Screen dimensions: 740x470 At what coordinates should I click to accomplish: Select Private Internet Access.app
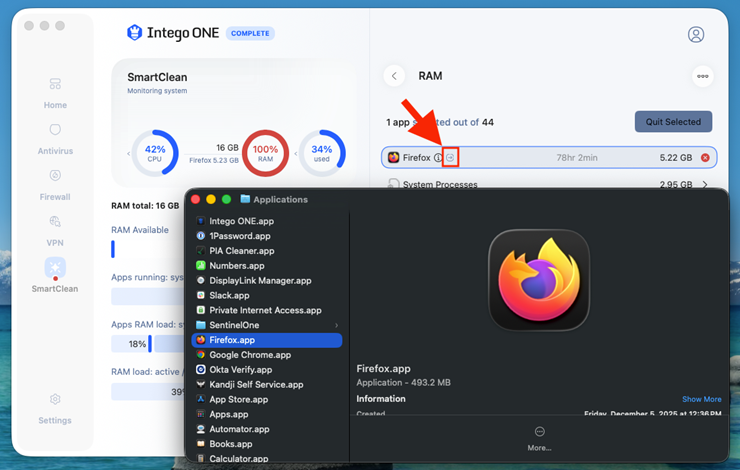point(265,310)
